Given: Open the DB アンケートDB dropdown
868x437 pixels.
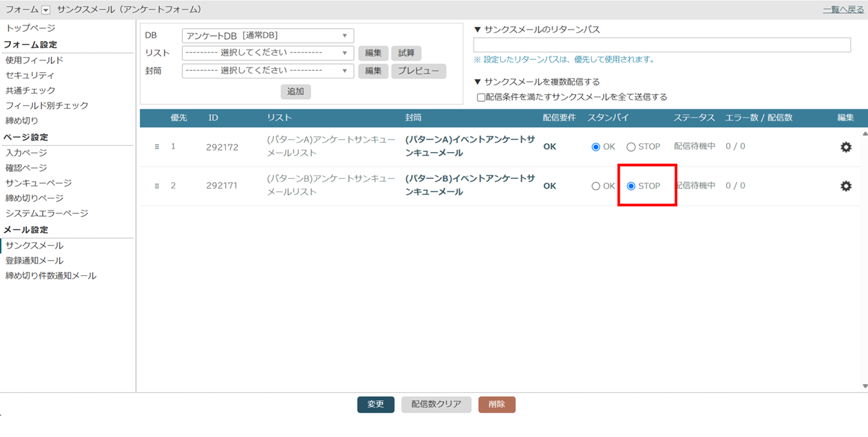Looking at the screenshot, I should pyautogui.click(x=268, y=36).
